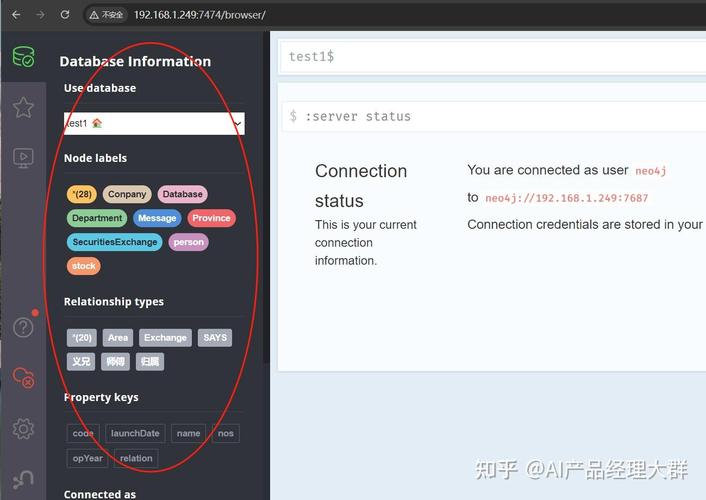
Task: Click the Connected as section heading
Action: pyautogui.click(x=100, y=494)
